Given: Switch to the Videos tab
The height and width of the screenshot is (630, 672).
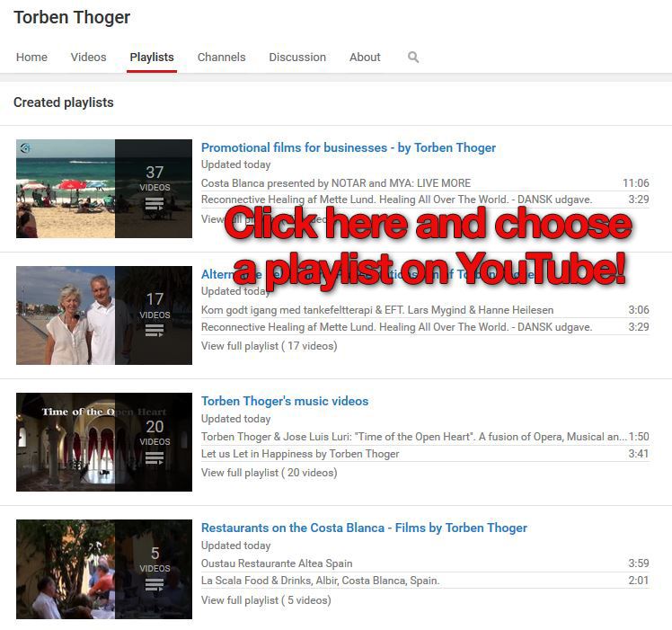Looking at the screenshot, I should pos(88,57).
